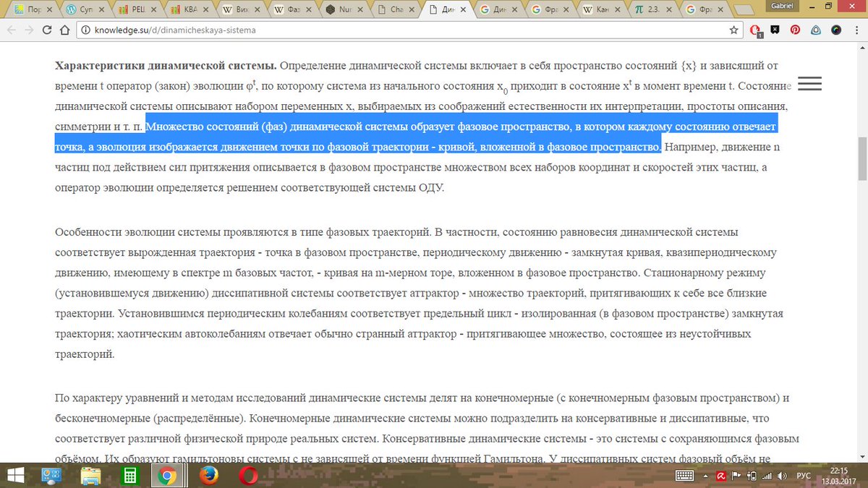
Task: Open the black bookmark-shaped X extension
Action: click(775, 30)
